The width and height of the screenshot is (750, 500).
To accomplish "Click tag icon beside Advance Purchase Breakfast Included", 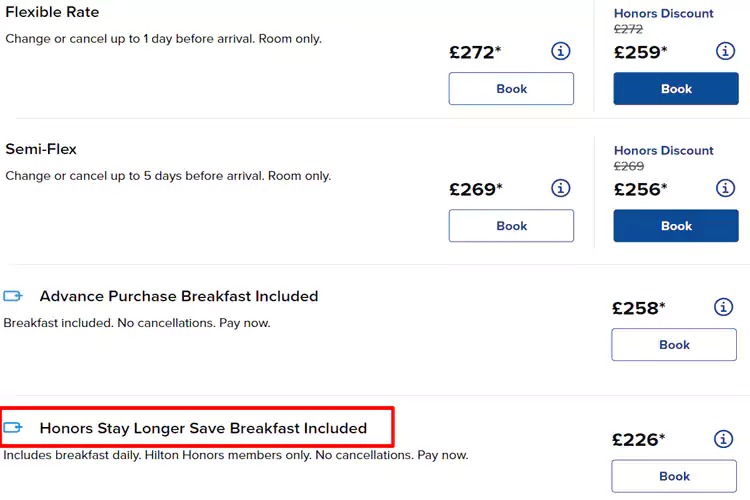I will (x=13, y=296).
